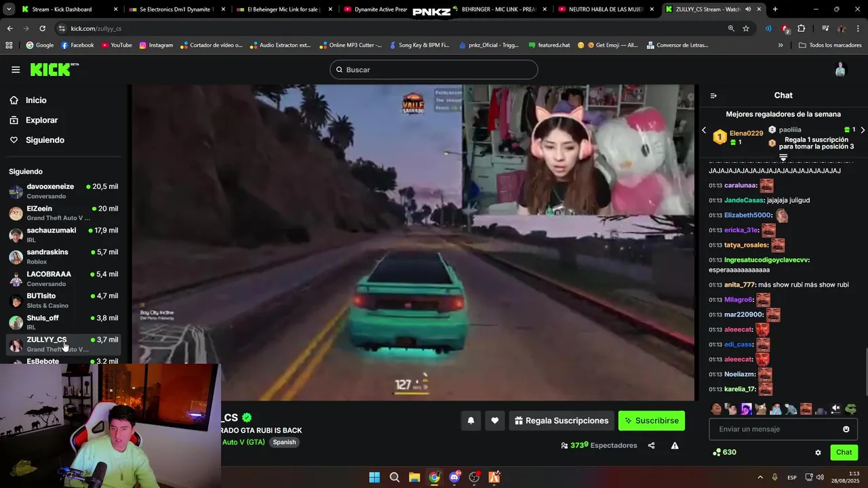Switch to the BEHRINGER - MIC LINK tab
Image resolution: width=868 pixels, height=488 pixels.
tap(498, 9)
